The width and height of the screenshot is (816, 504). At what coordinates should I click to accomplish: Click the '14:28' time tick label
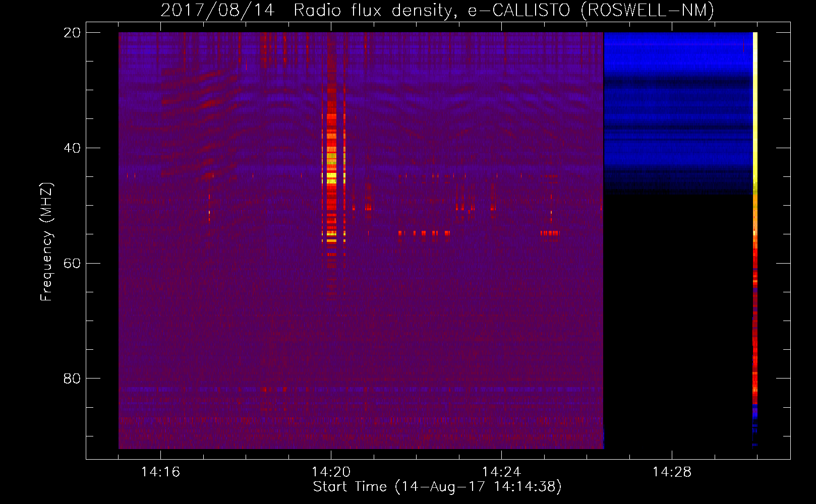(x=672, y=472)
